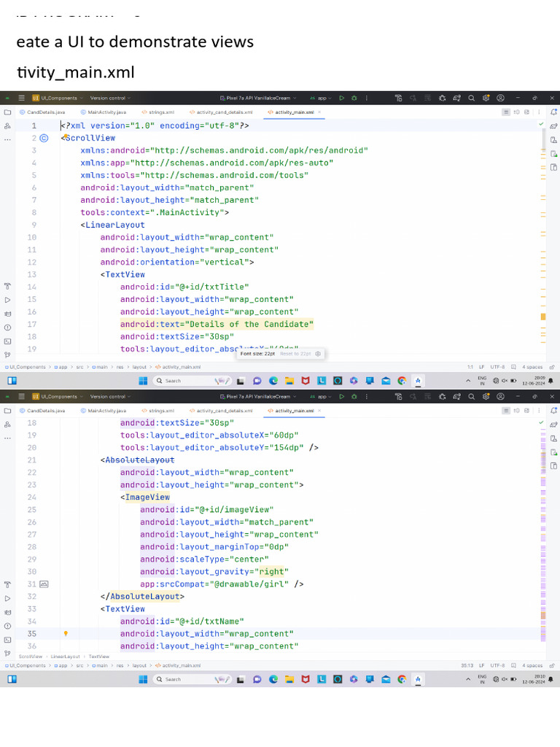Click the search magnifier icon in top toolbar
The width and height of the screenshot is (560, 747).
(x=472, y=98)
